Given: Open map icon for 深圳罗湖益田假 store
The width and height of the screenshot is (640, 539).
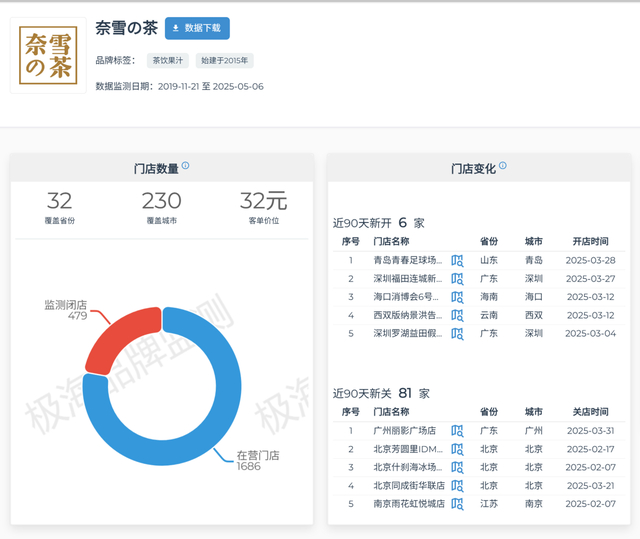Looking at the screenshot, I should [457, 333].
